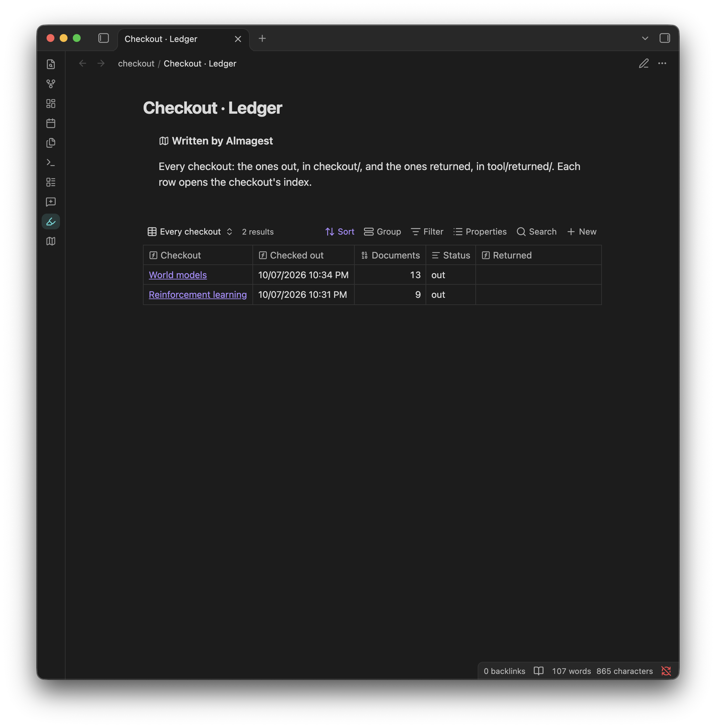The width and height of the screenshot is (716, 728).
Task: Navigate back with the left arrow
Action: pos(83,64)
